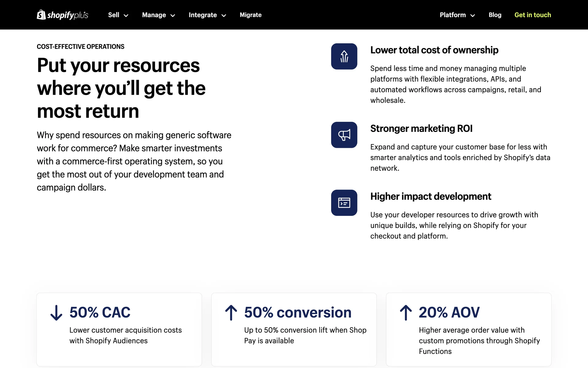Screen dimensions: 588x368
Task: Expand the Manage dropdown chevron
Action: coord(173,15)
